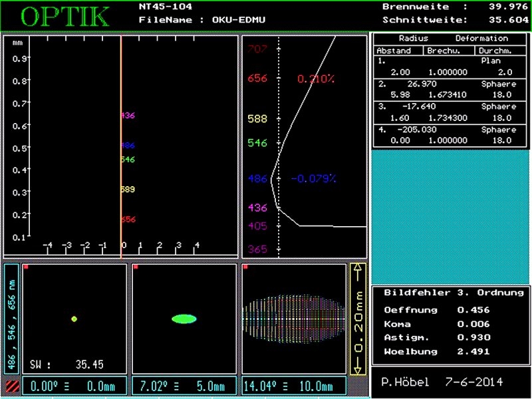532x399 pixels.
Task: Click the green elliptical spot at 7.02°
Action: tap(184, 319)
